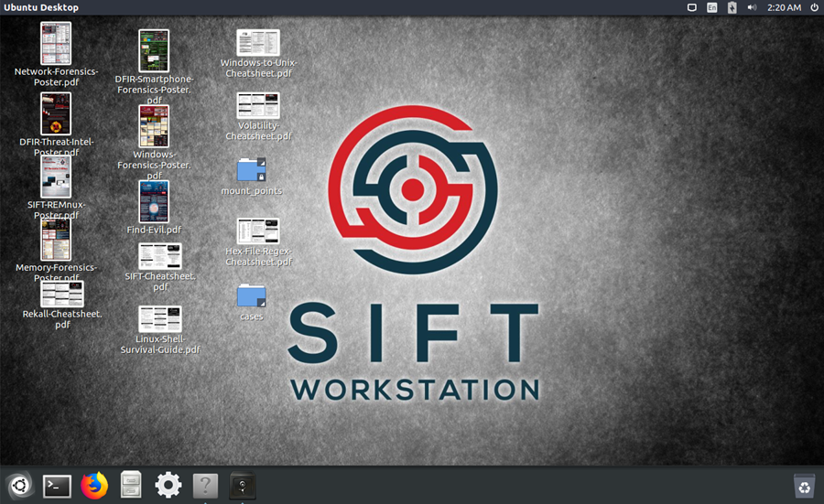Select the DFIR-Smartphone-Forensics-Poster.pdf file icon

154,51
